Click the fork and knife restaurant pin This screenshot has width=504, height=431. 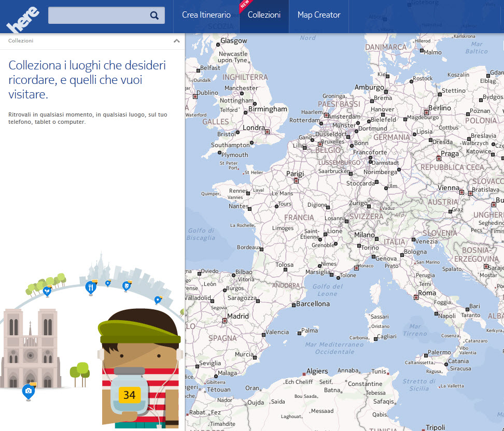click(x=91, y=286)
